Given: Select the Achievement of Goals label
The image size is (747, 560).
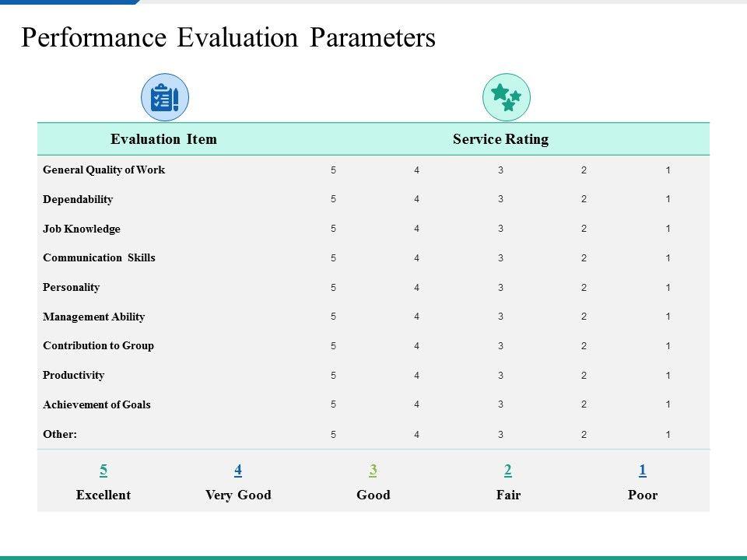Looking at the screenshot, I should click(96, 404).
